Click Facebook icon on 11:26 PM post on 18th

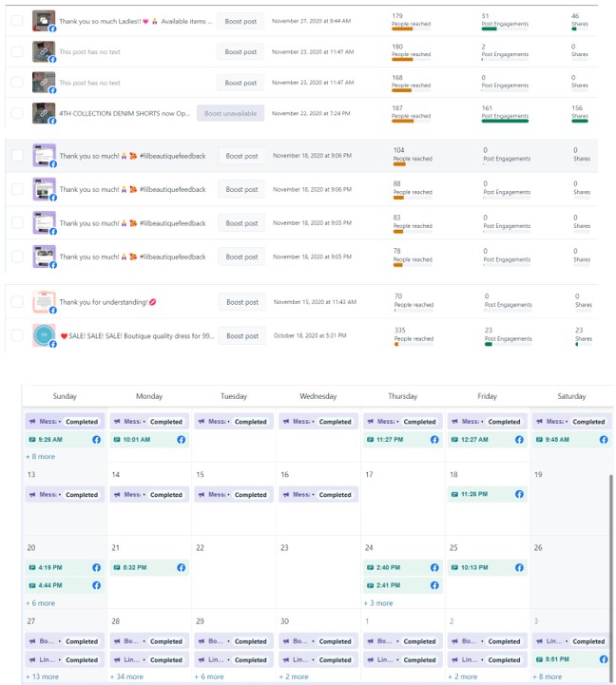pos(519,494)
